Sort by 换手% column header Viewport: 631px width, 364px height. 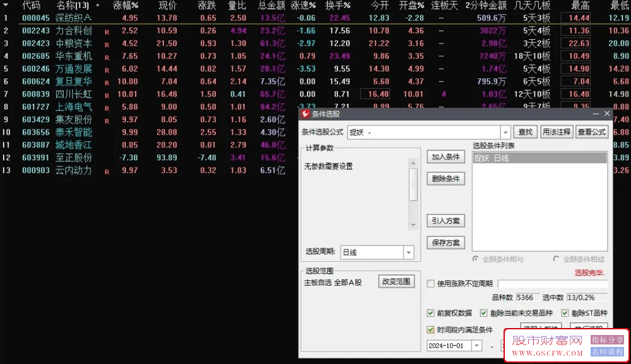pyautogui.click(x=338, y=5)
